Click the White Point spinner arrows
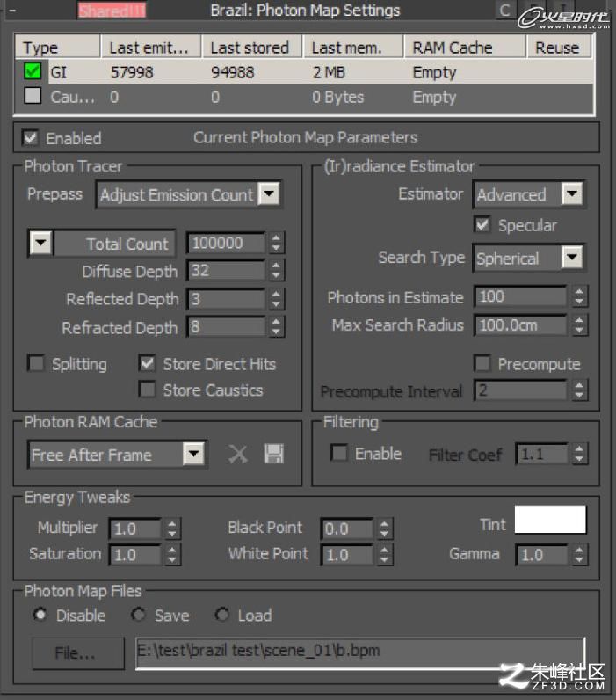616x700 pixels. coord(384,556)
